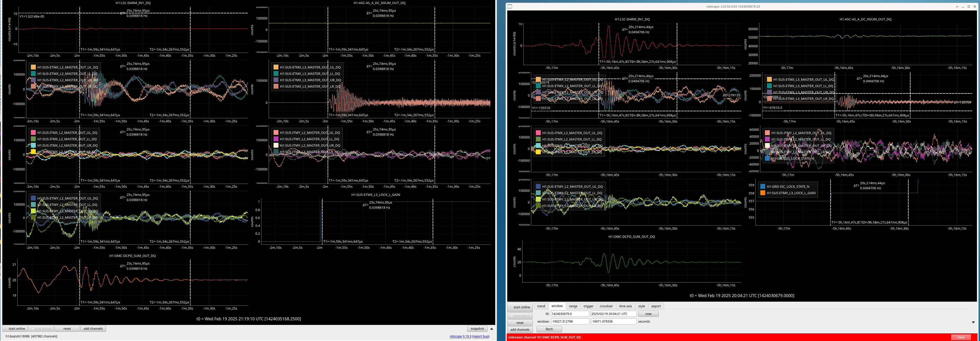Click the t0 = Wed Feb 19 21:19:10 label

[x=249, y=319]
